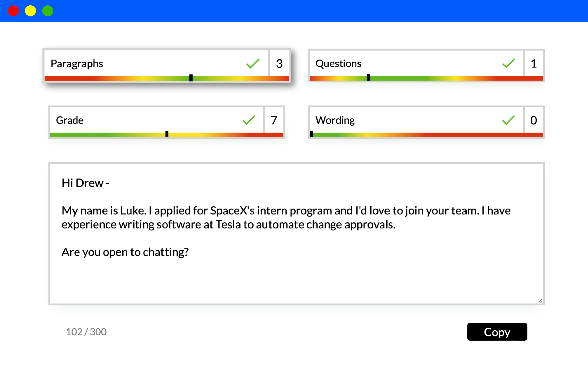The image size is (588, 367).
Task: Click the Paragraphs green checkmark icon
Action: [x=253, y=64]
